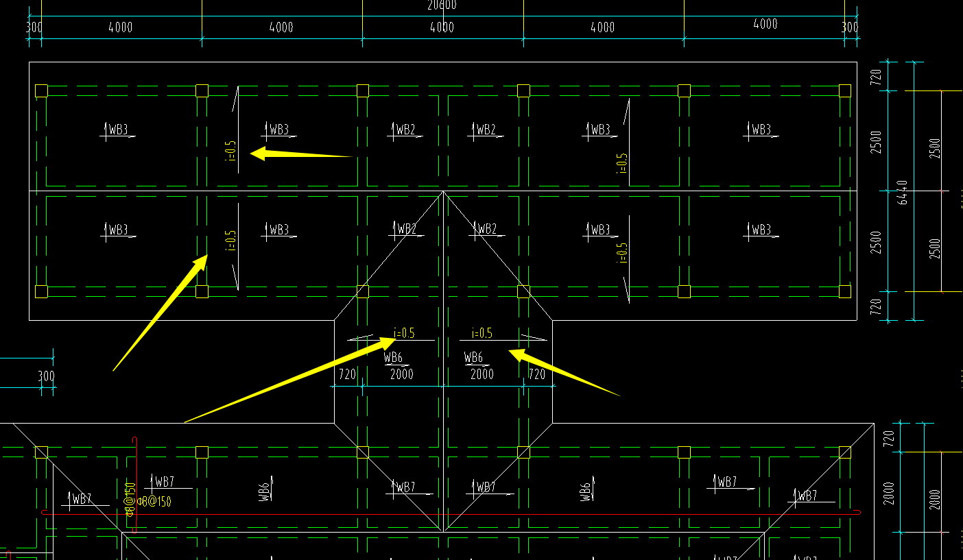Image resolution: width=963 pixels, height=560 pixels.
Task: Select the red horizontal rebar line
Action: pos(451,512)
